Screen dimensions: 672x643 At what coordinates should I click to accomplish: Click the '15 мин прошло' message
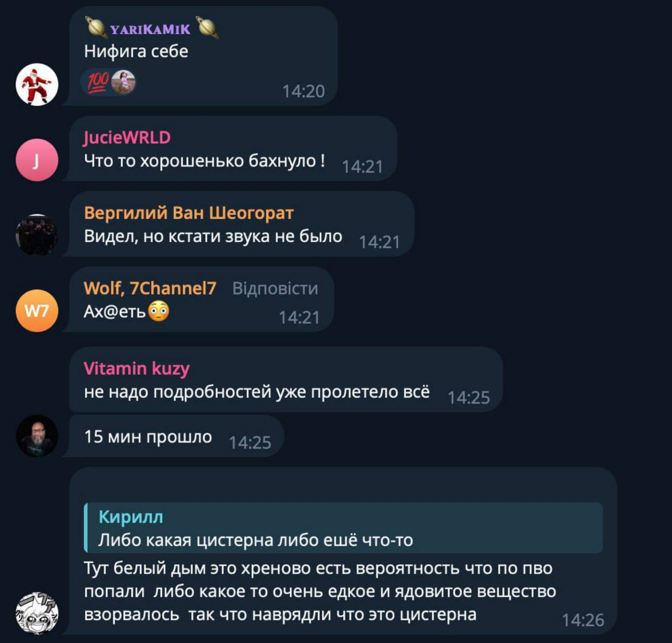148,437
